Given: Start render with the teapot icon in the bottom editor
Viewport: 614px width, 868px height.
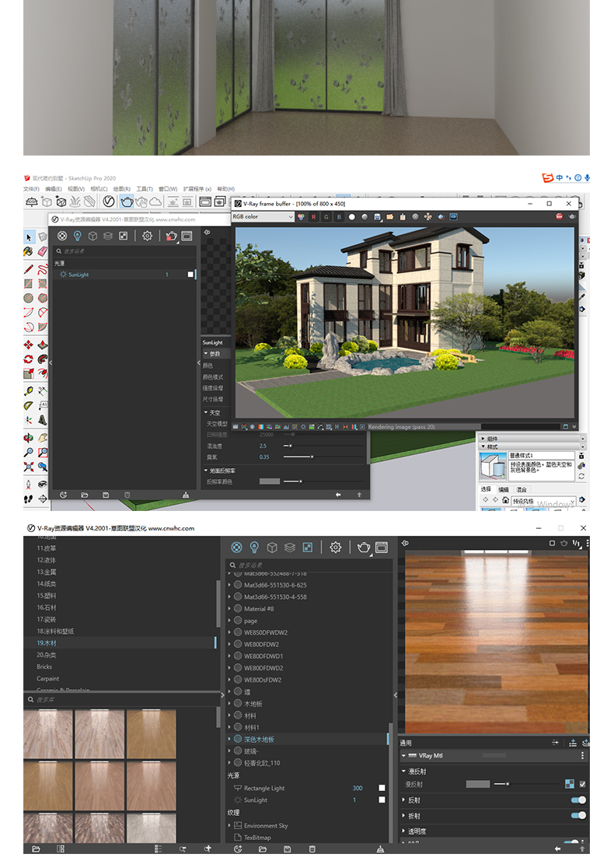Looking at the screenshot, I should [364, 548].
